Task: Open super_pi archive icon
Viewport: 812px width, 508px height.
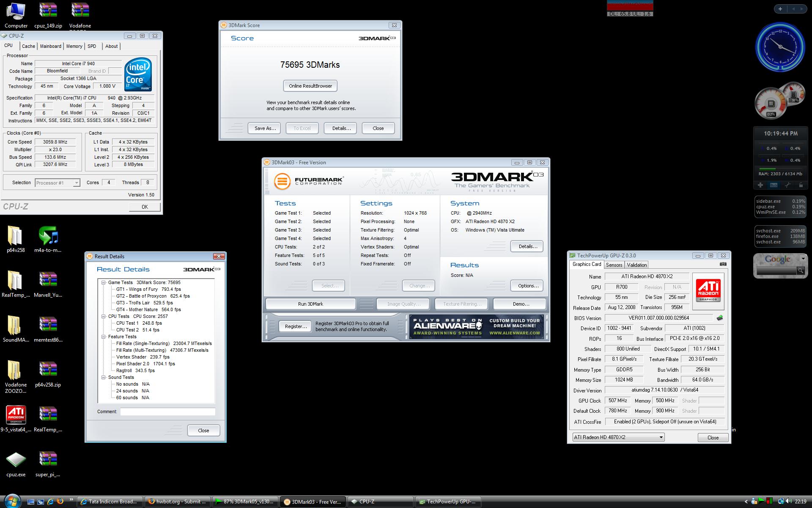Action: click(x=48, y=464)
